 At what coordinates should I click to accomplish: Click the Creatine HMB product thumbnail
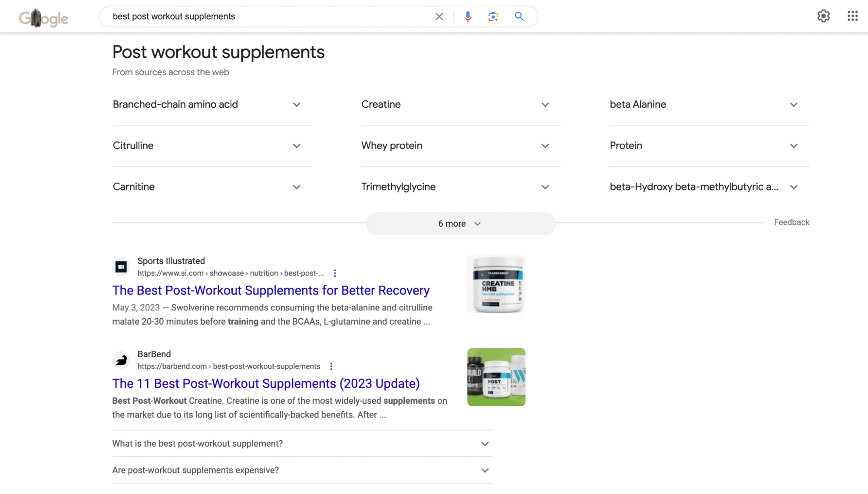point(496,284)
